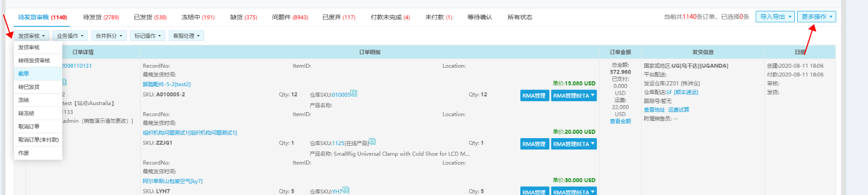Switch to 已发货 (538) tab
This screenshot has height=195, width=868.
[151, 17]
